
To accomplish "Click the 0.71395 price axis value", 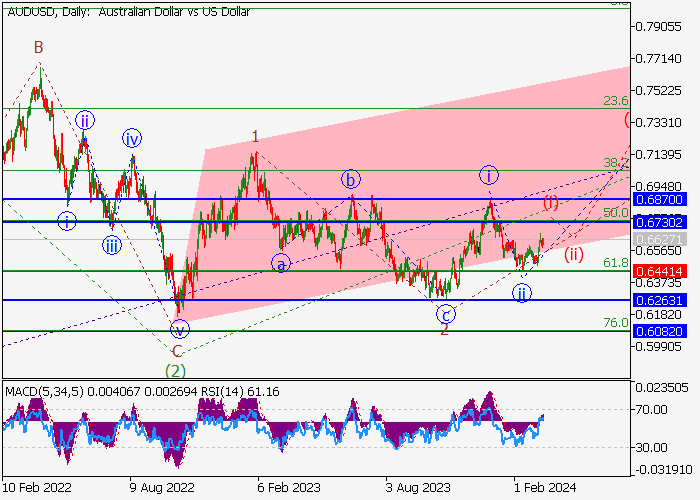I will point(658,154).
